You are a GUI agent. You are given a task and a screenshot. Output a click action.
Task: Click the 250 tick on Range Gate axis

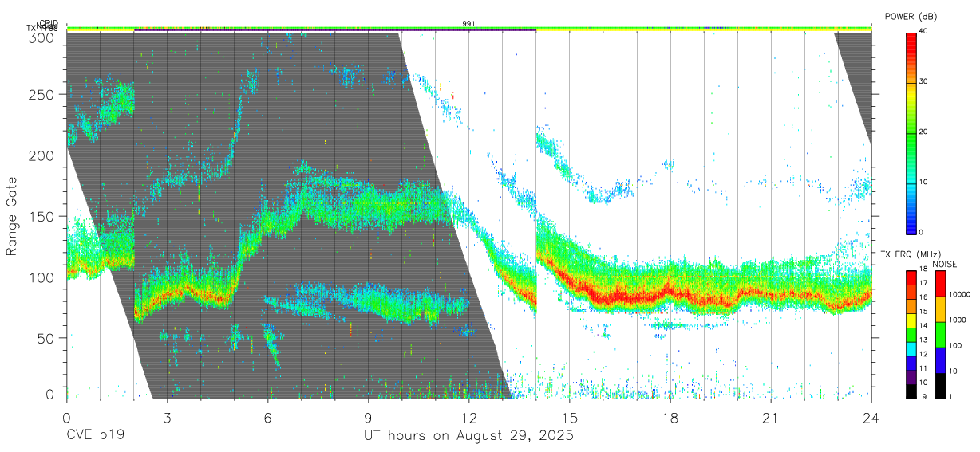click(41, 94)
